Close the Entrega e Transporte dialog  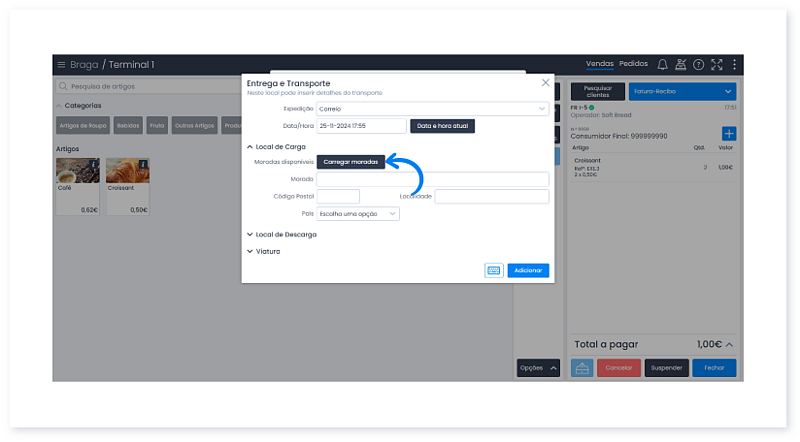545,83
